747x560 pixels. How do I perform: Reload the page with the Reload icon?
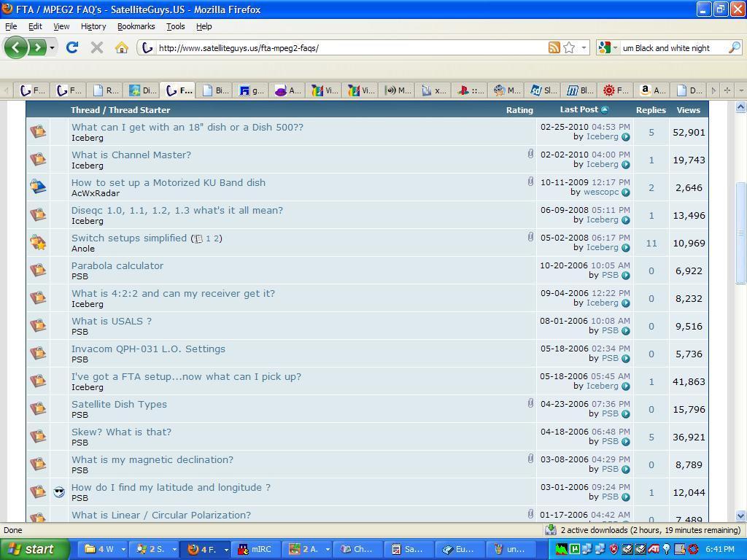pos(72,47)
